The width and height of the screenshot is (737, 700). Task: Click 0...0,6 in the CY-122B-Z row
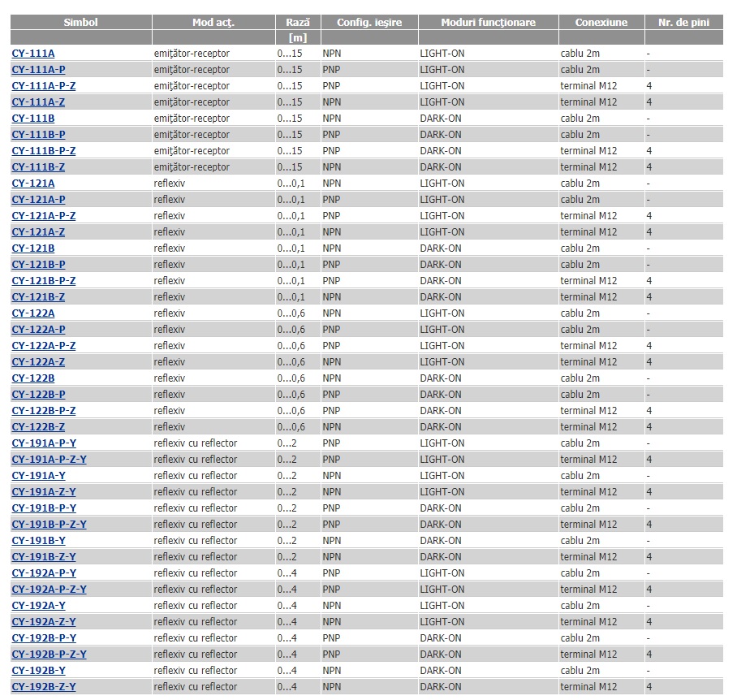[291, 427]
